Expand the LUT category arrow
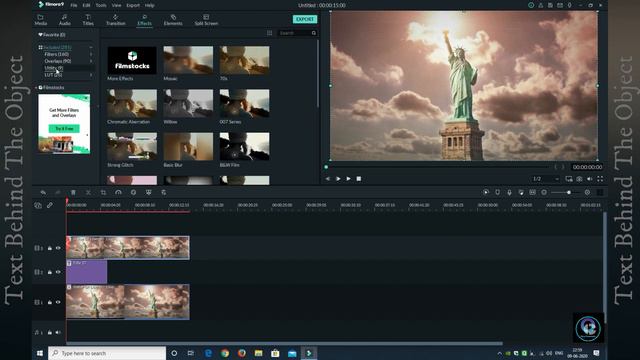 point(91,75)
